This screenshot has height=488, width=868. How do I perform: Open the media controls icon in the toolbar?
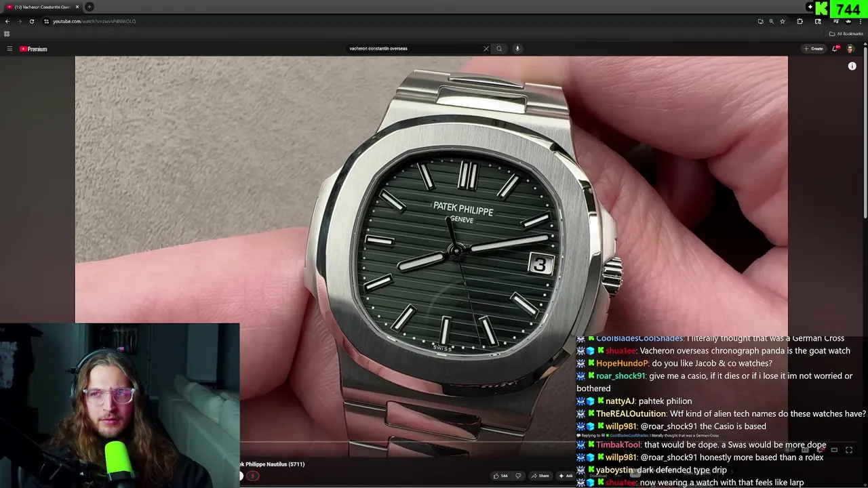click(x=835, y=21)
